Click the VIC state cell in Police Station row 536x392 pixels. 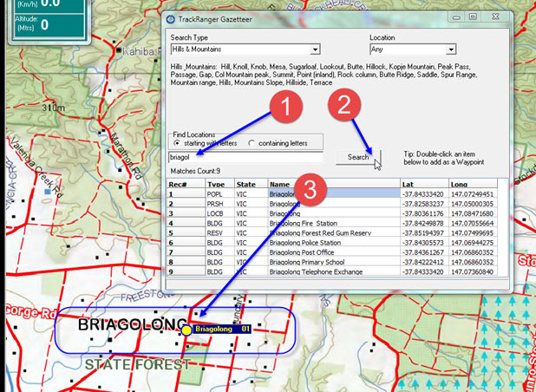pyautogui.click(x=252, y=243)
